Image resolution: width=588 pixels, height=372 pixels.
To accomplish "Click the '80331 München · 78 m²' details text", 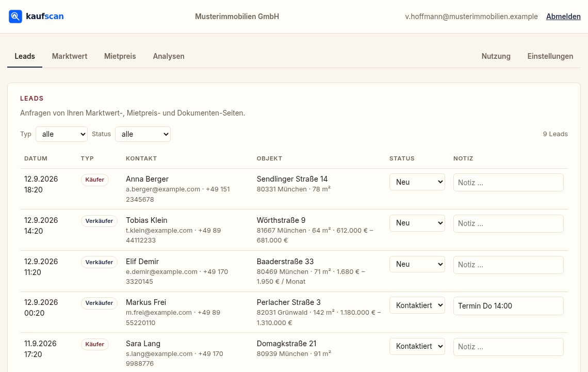I will [293, 189].
